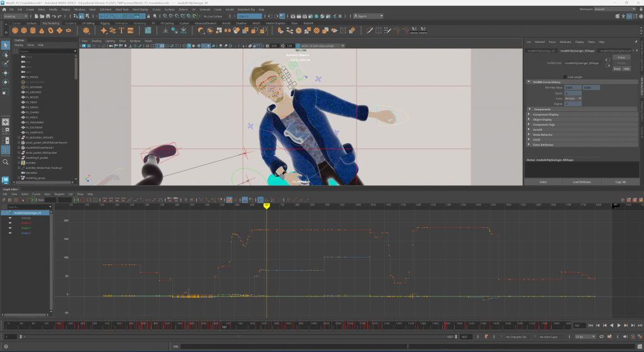Click the Load Attributes button
Viewport: 644px width, 352px height.
[580, 182]
